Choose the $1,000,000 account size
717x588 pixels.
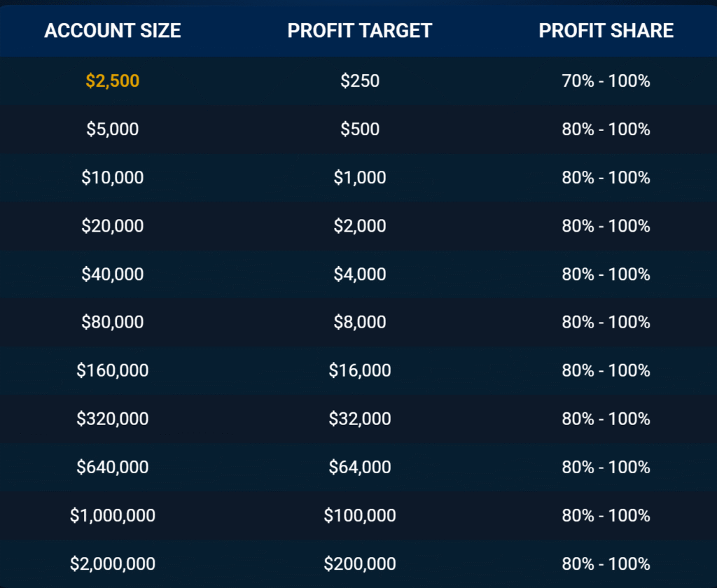[x=113, y=516]
